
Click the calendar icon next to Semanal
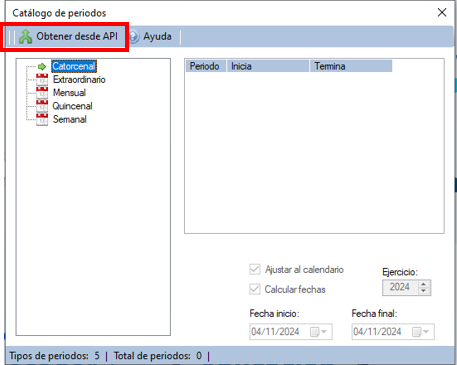[x=42, y=119]
